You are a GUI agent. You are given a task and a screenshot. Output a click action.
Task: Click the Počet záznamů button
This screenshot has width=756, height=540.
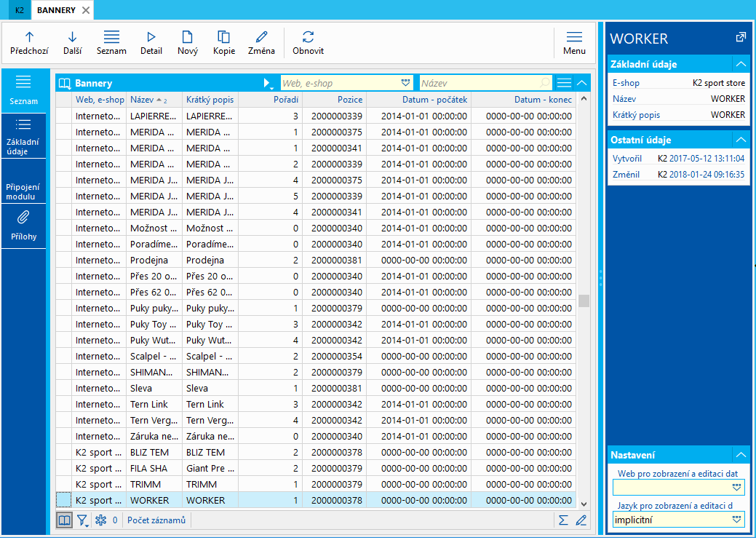click(x=156, y=520)
